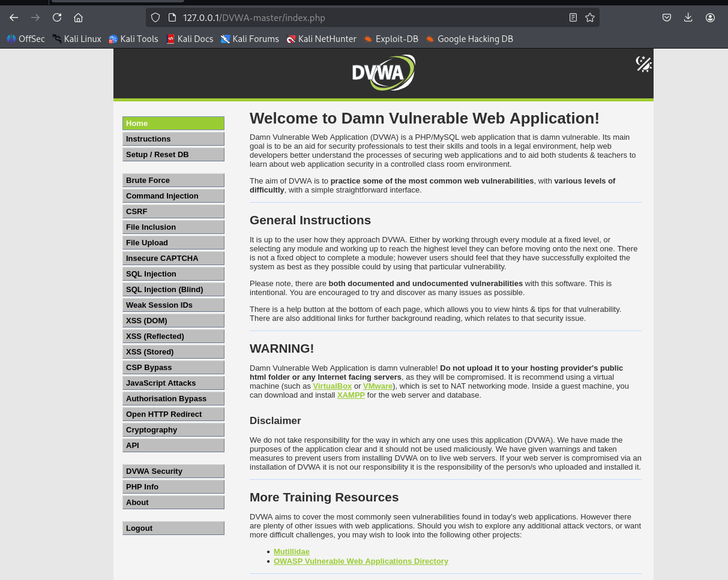
Task: Click the 'General Instructions' heading
Action: (310, 220)
